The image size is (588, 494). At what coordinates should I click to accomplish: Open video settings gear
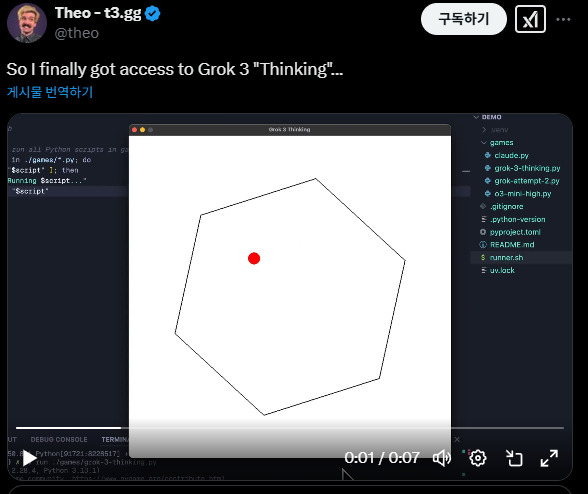pyautogui.click(x=477, y=458)
